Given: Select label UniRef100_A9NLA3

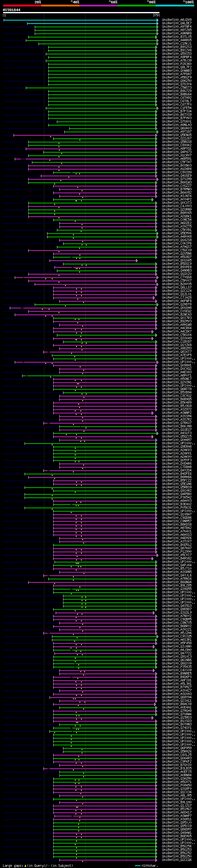Looking at the screenshot, I should pyautogui.click(x=177, y=125).
